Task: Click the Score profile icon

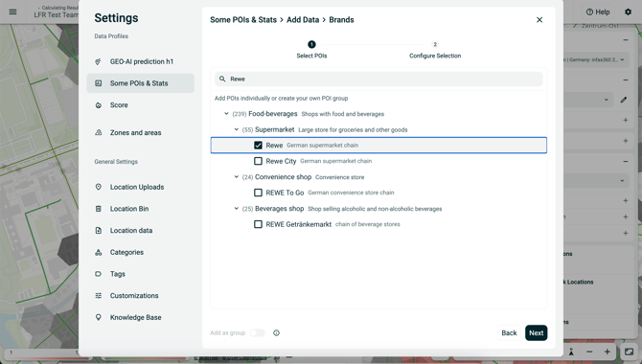Action: 99,105
